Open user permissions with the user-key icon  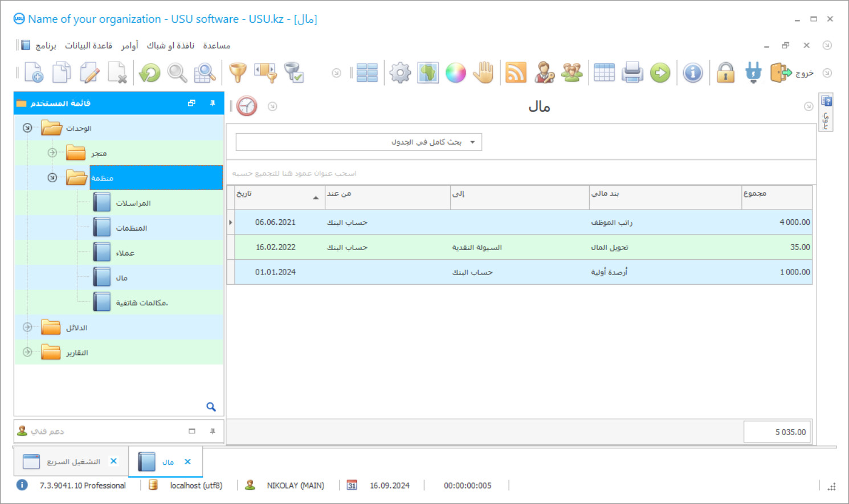544,72
